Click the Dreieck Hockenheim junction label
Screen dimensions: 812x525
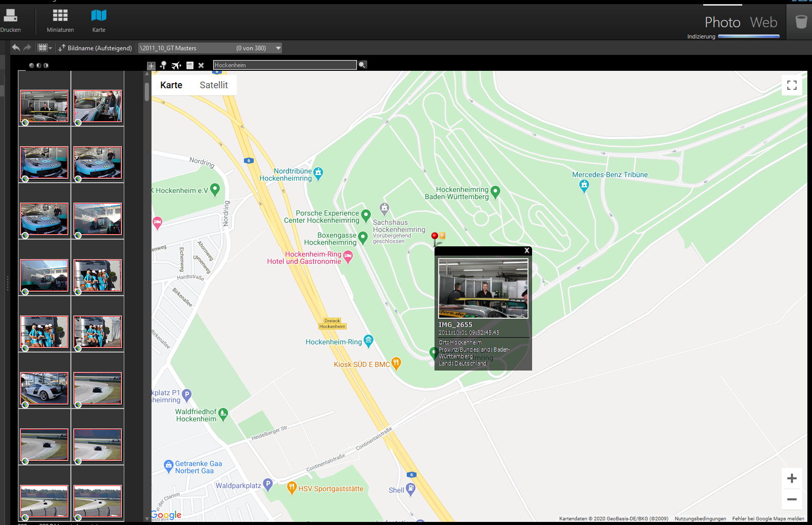click(x=332, y=324)
